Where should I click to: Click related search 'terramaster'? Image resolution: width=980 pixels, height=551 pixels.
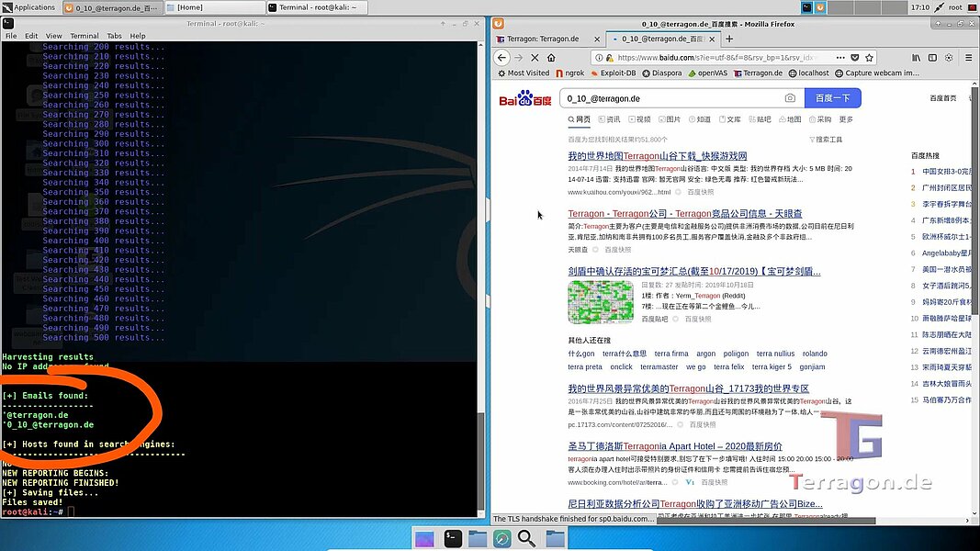659,366
